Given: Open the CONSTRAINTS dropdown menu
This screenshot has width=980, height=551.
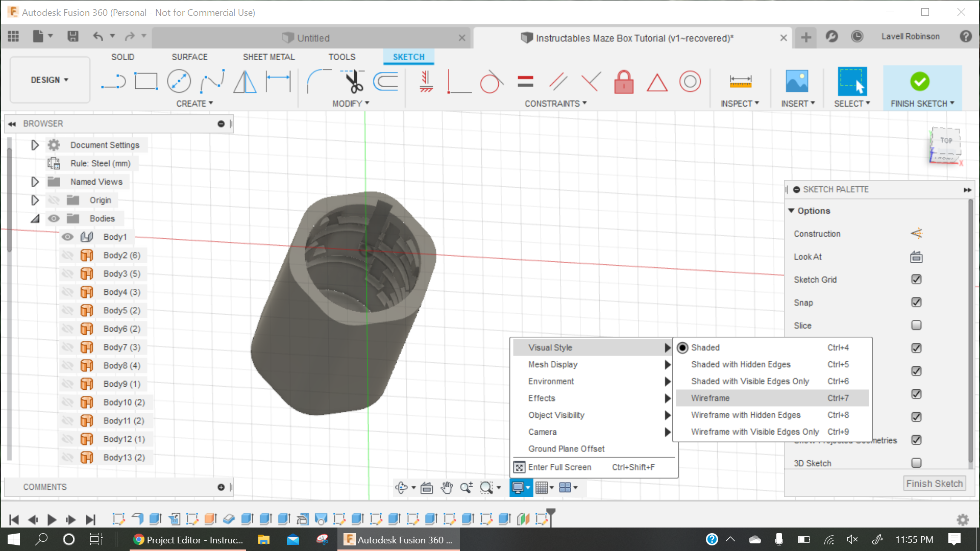Looking at the screenshot, I should tap(556, 104).
